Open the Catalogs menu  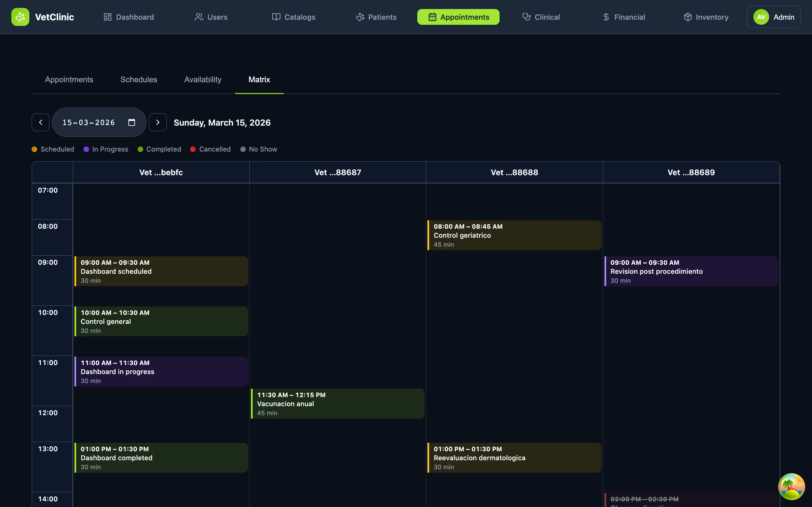tap(293, 17)
